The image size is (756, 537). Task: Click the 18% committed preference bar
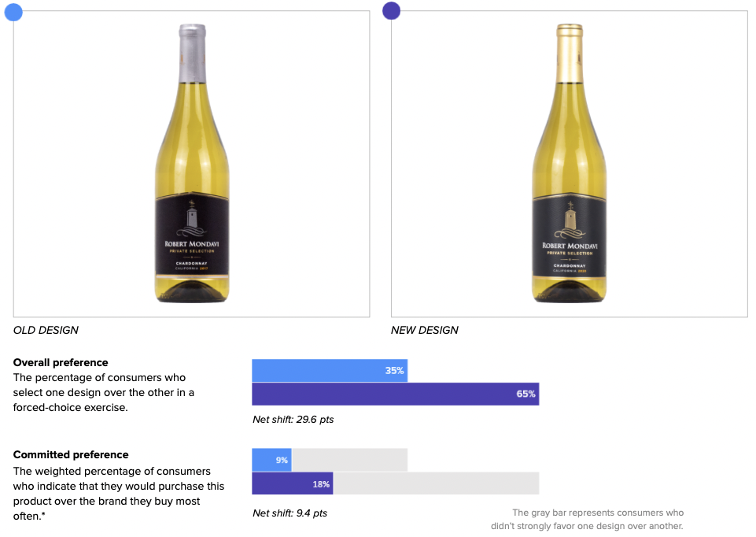click(x=292, y=483)
